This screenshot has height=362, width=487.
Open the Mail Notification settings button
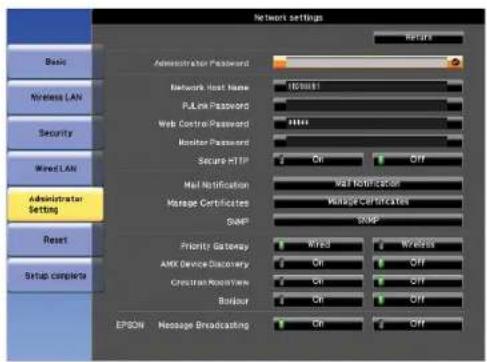coord(368,184)
